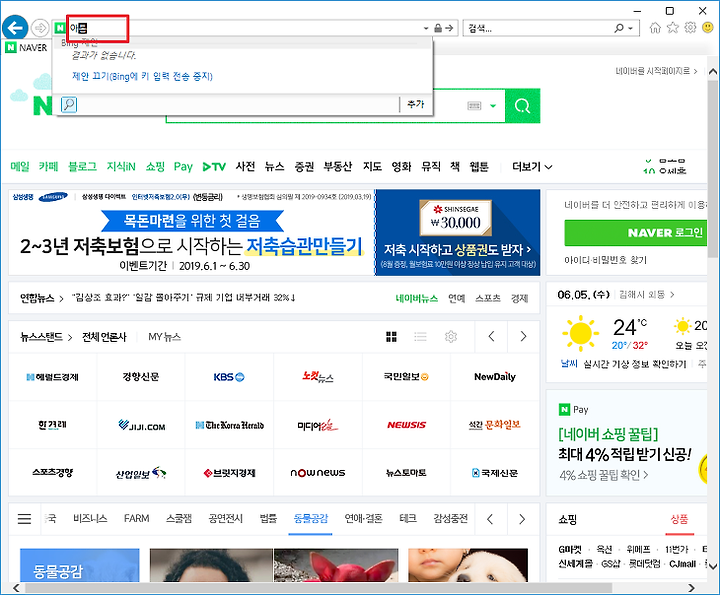Open the G마켓 shopping link

point(570,549)
